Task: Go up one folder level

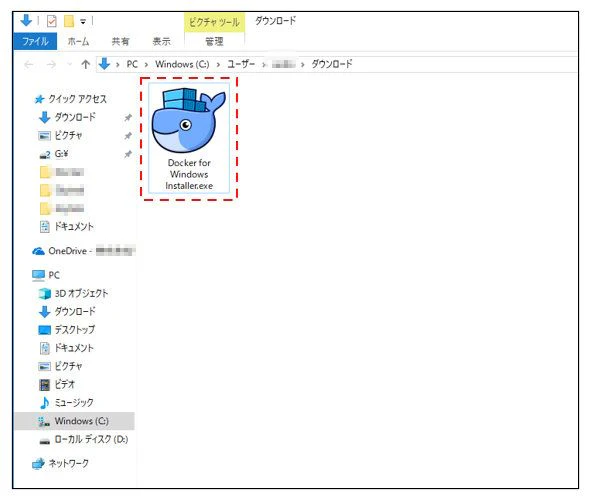Action: [x=86, y=65]
